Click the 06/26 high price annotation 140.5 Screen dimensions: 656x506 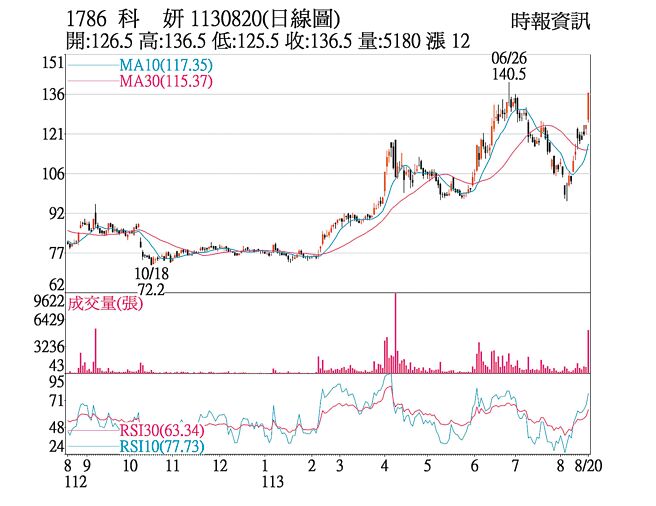click(x=508, y=73)
